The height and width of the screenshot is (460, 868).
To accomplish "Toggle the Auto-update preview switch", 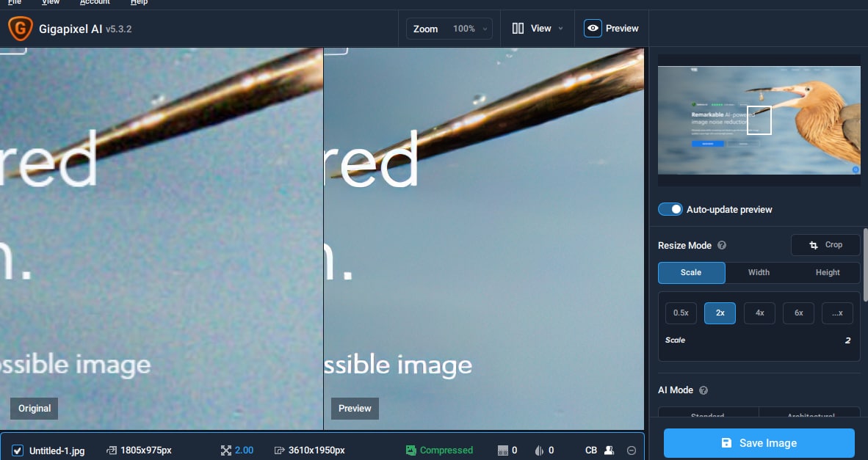I will click(x=670, y=209).
